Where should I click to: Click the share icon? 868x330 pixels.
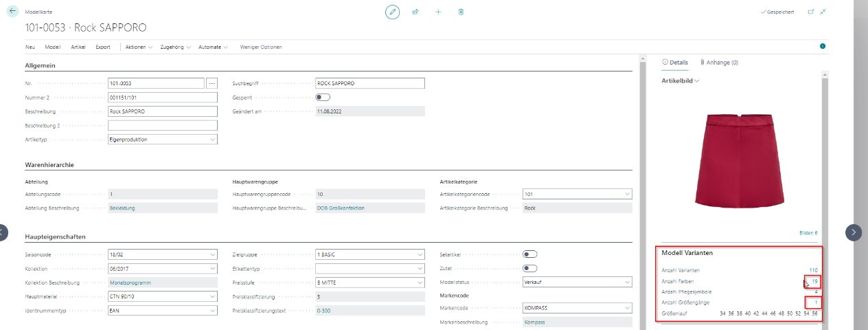415,12
